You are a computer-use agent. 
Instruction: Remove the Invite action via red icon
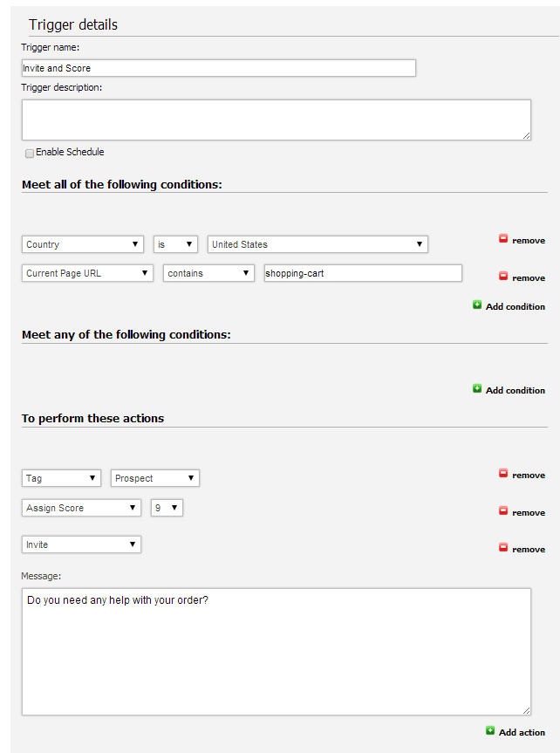click(503, 547)
